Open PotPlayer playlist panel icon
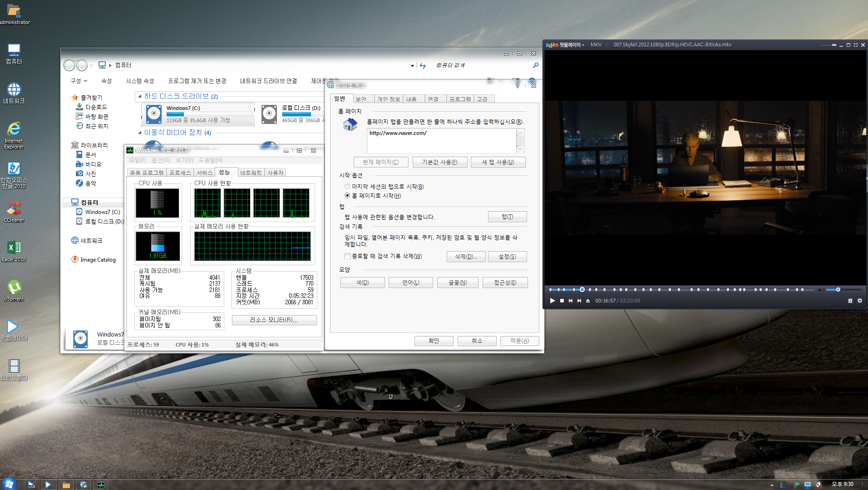The height and width of the screenshot is (490, 868). [850, 301]
